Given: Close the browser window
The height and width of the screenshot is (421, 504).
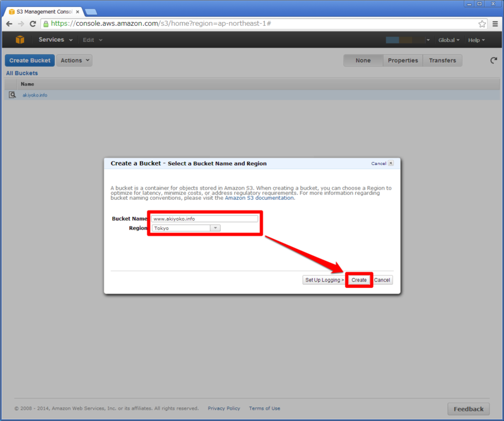Looking at the screenshot, I should click(x=493, y=4).
